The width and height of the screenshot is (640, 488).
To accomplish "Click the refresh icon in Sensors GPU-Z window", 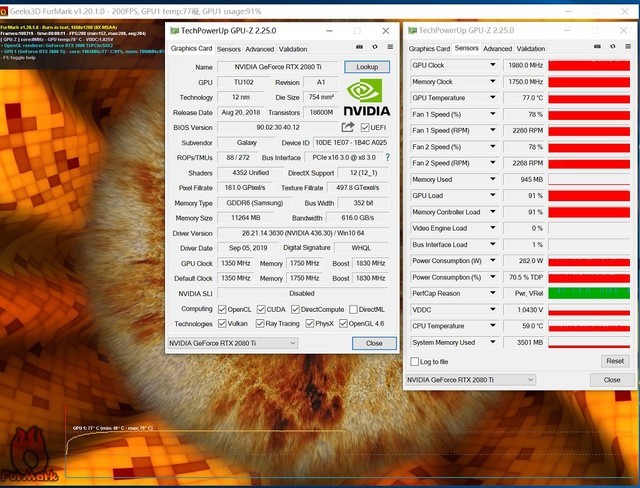I will point(613,47).
